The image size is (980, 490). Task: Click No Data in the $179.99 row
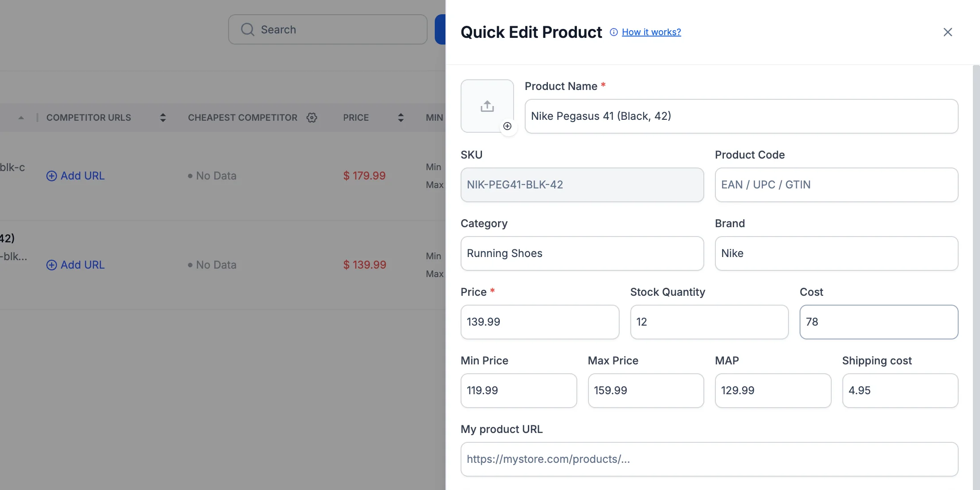pyautogui.click(x=212, y=176)
